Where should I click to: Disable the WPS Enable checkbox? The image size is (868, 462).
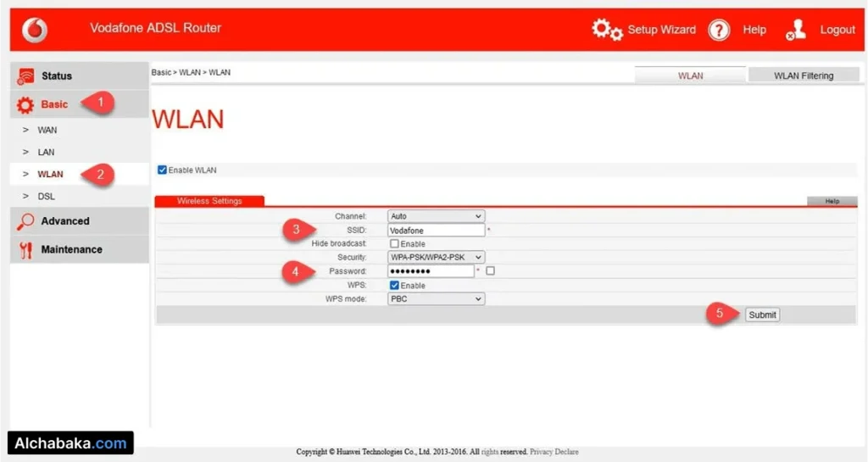tap(394, 285)
